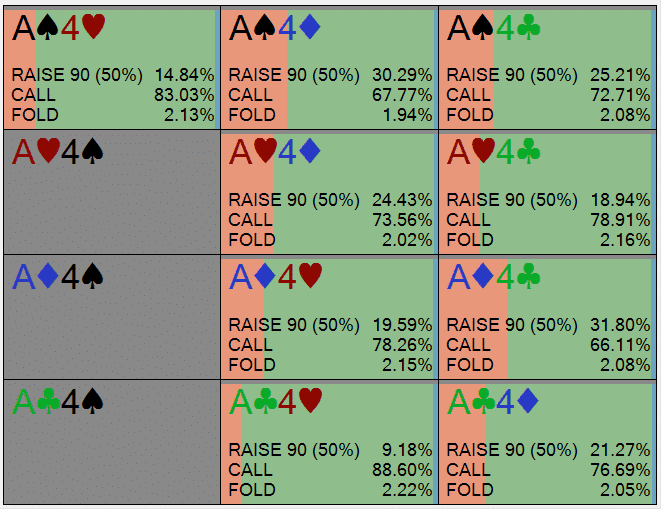Click the CALL label in the A♦4♥ cell
This screenshot has height=509, width=661.
pyautogui.click(x=250, y=345)
